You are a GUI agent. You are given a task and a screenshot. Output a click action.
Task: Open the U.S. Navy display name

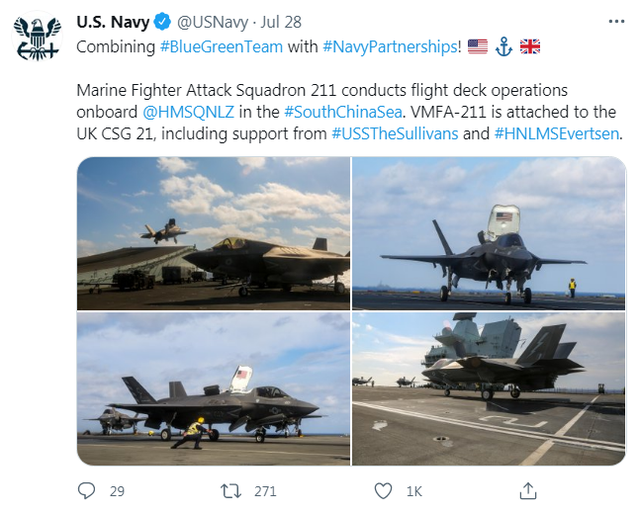pyautogui.click(x=113, y=22)
